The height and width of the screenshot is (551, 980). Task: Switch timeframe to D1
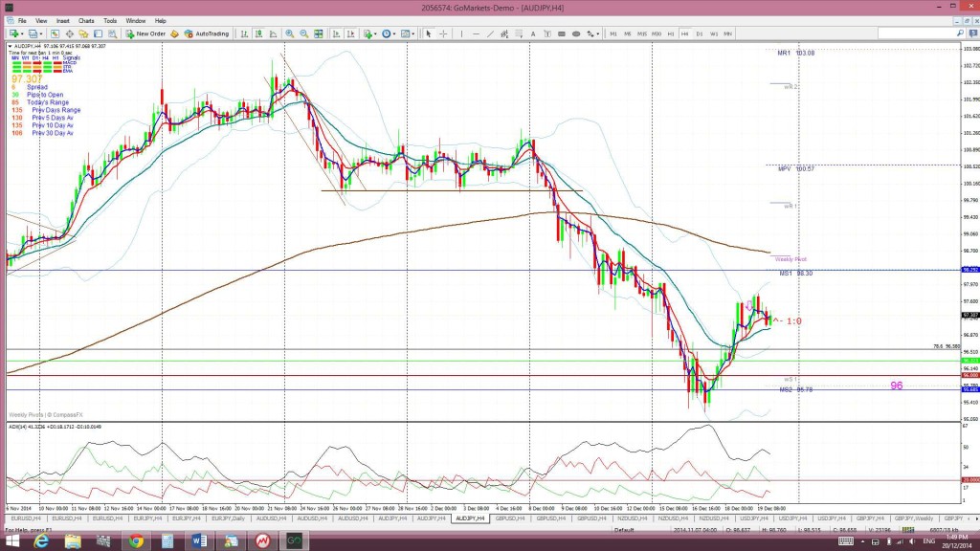point(700,33)
